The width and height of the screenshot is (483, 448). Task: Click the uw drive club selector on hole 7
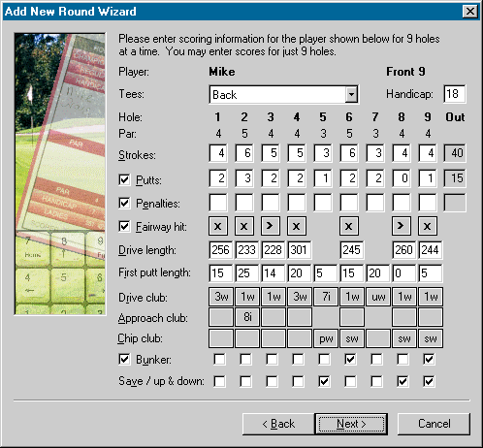click(x=378, y=297)
